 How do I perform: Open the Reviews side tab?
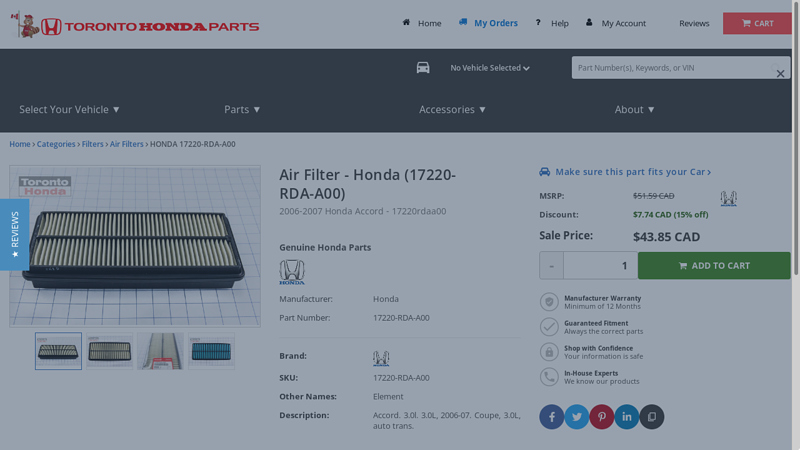[x=14, y=234]
